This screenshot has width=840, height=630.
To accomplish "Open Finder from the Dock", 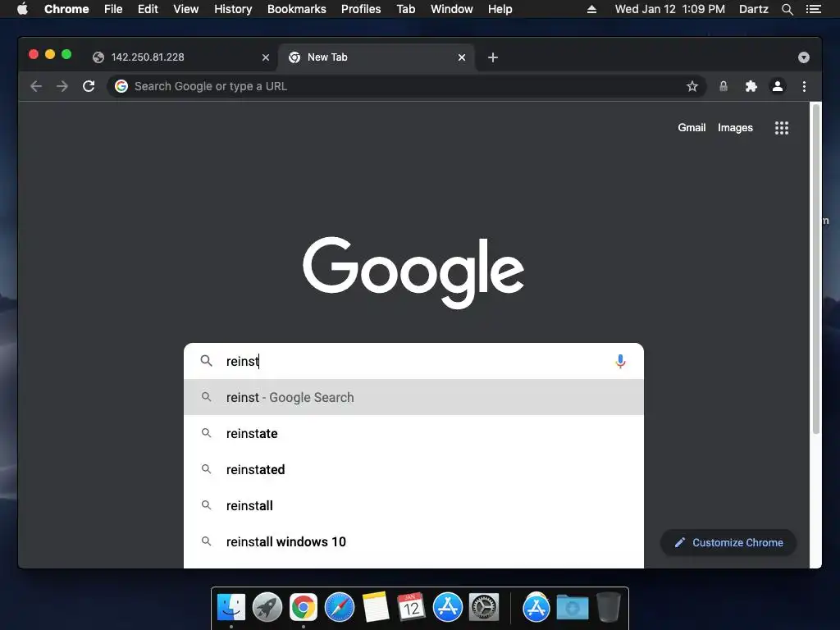I will click(231, 608).
